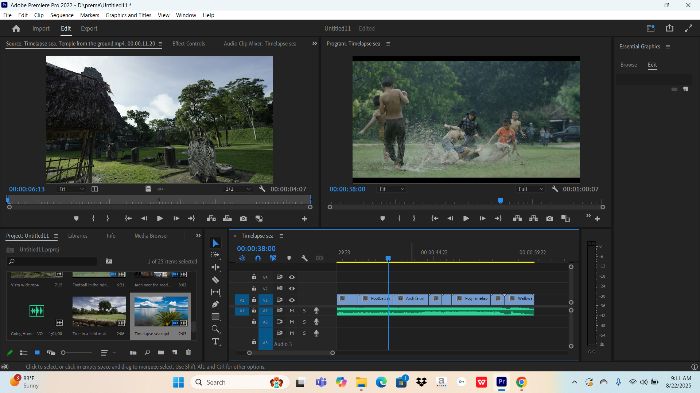Select the Type tool
700x393 pixels.
coord(215,342)
